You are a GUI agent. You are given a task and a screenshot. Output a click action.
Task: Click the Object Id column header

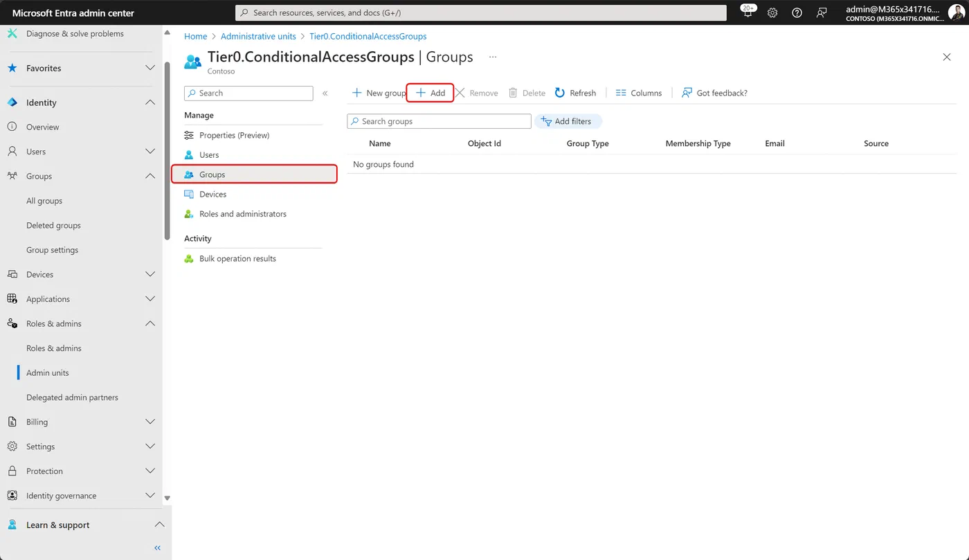tap(484, 143)
